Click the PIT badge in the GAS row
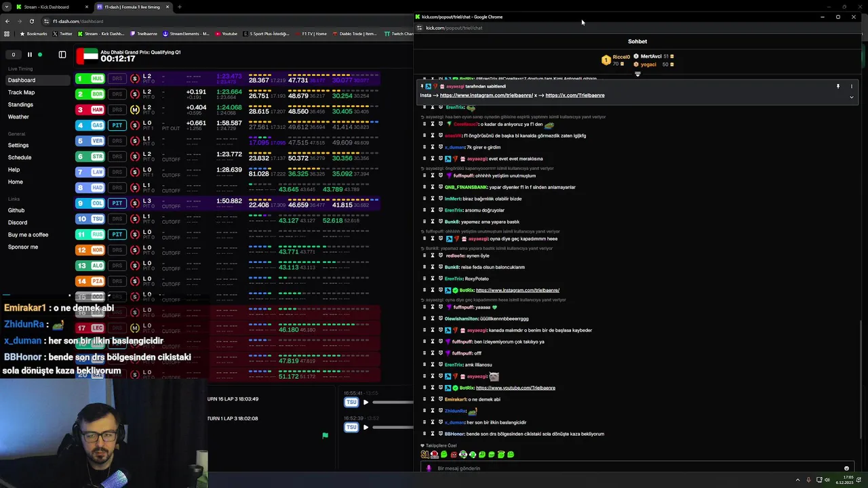Image resolution: width=868 pixels, height=488 pixels. click(117, 125)
